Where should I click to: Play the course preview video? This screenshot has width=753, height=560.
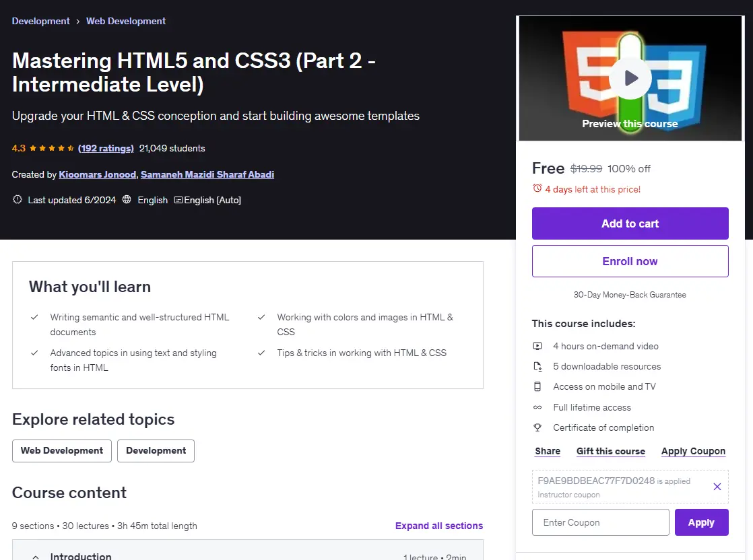[630, 77]
